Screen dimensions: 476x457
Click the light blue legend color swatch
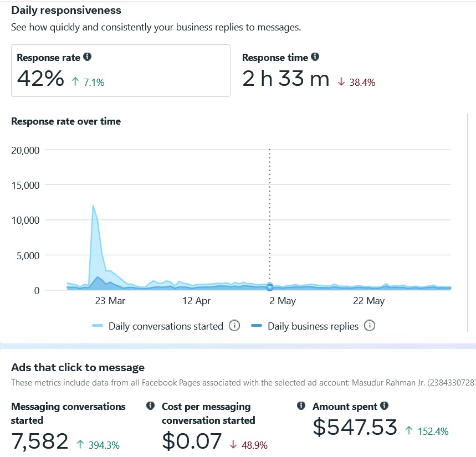tap(98, 326)
